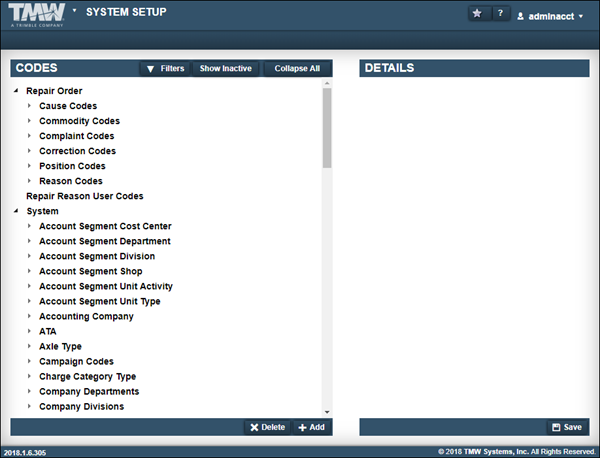The width and height of the screenshot is (600, 458).
Task: Click the version number 2018.1.6.305
Action: pos(25,453)
